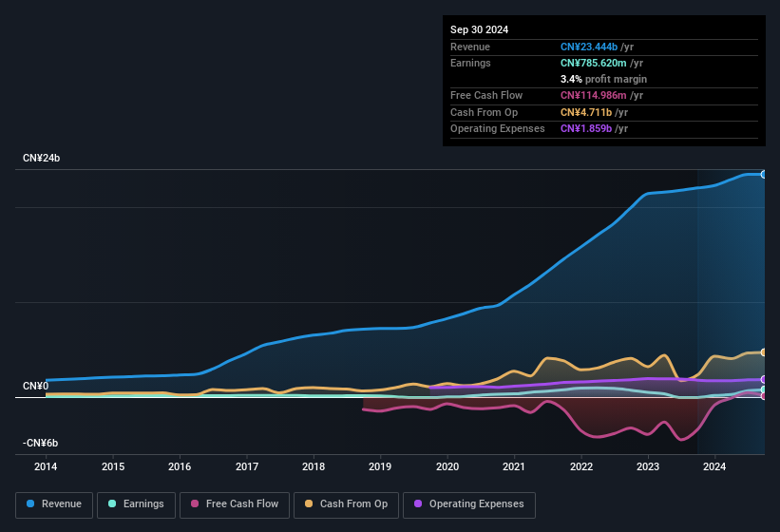The width and height of the screenshot is (780, 532).
Task: Click the blue Revenue line endpoint marker
Action: pyautogui.click(x=764, y=174)
